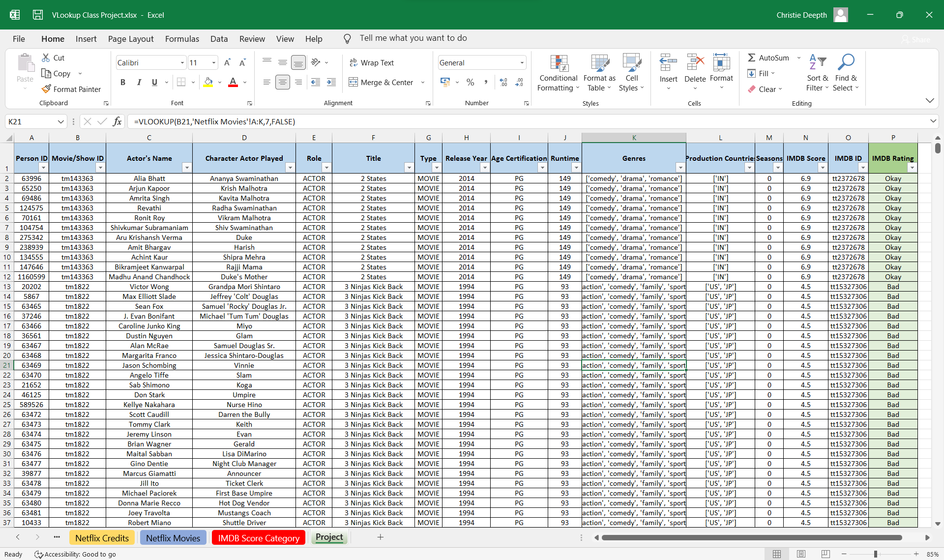The image size is (944, 560).
Task: Click the Insert Function fx icon
Action: (x=117, y=121)
